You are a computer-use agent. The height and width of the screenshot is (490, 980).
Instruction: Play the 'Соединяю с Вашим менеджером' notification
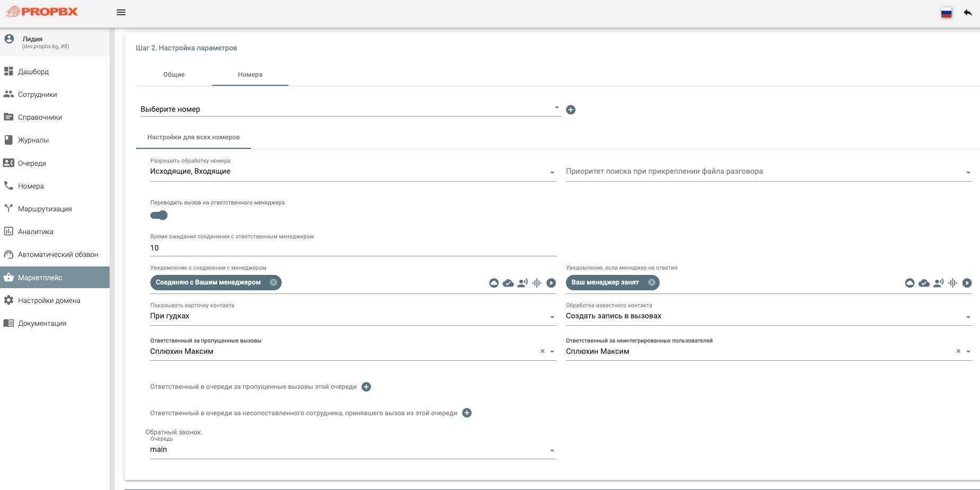click(x=551, y=283)
